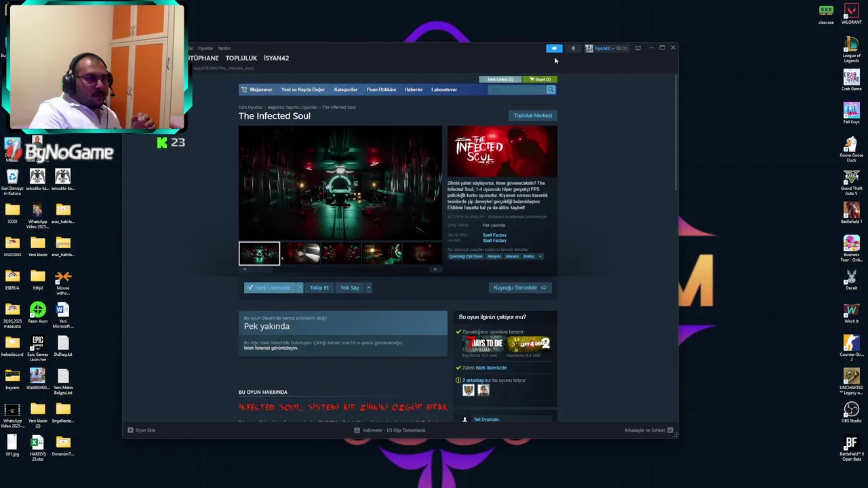The image size is (868, 488).
Task: Click the Tüm Oyunlar breadcrumb
Action: tap(250, 107)
